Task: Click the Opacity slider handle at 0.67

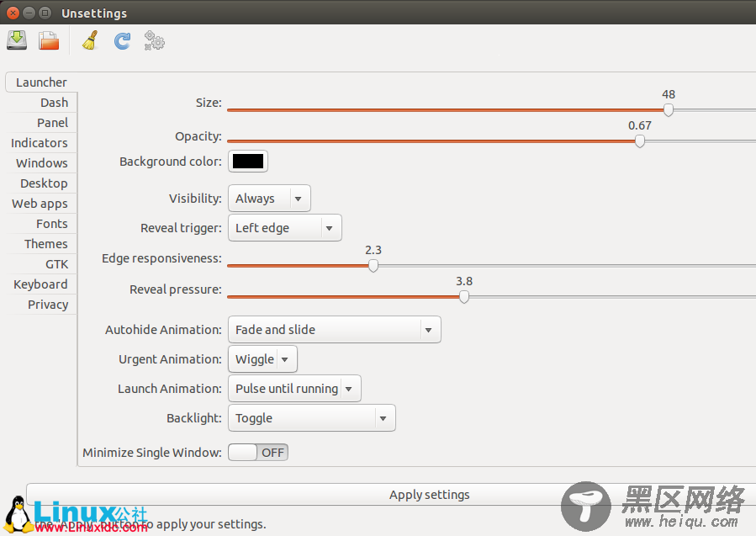Action: click(640, 141)
